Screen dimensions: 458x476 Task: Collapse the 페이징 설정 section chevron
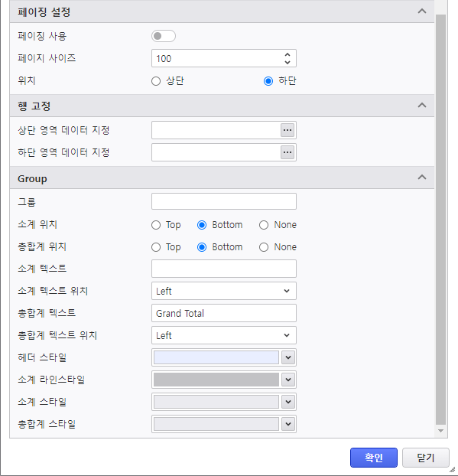coord(422,11)
